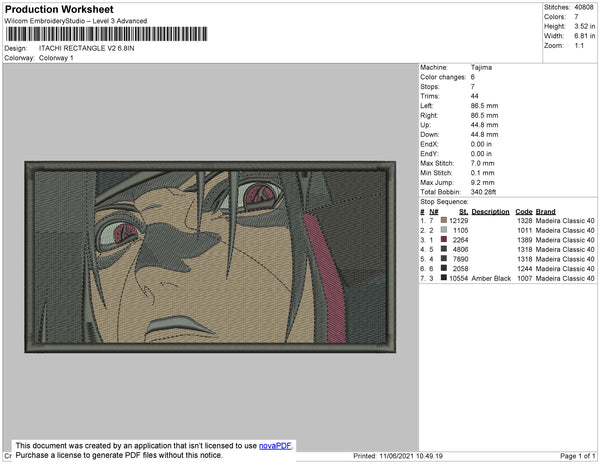Click the Printed date 11/06/2021 text
Image resolution: width=600 pixels, height=464 pixels.
[x=398, y=456]
